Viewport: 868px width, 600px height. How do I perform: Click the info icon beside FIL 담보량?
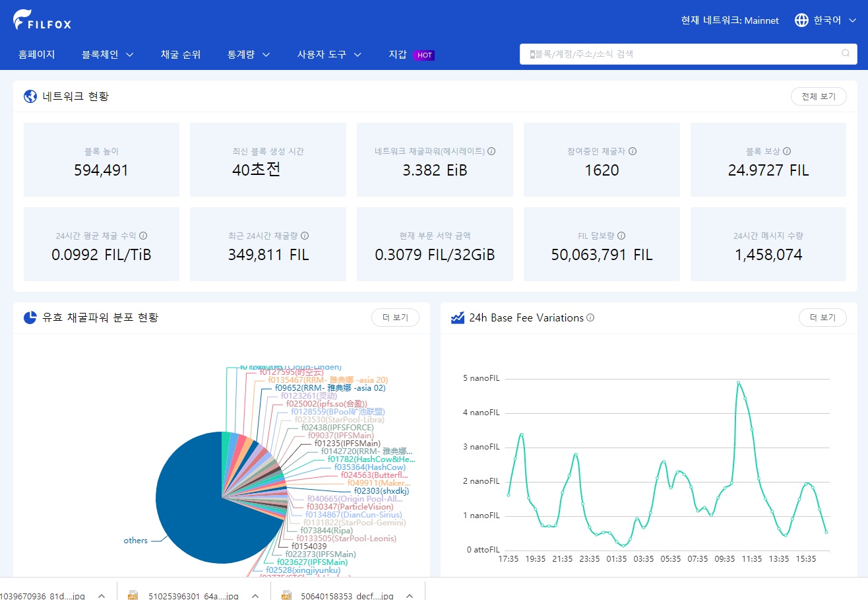pyautogui.click(x=621, y=236)
